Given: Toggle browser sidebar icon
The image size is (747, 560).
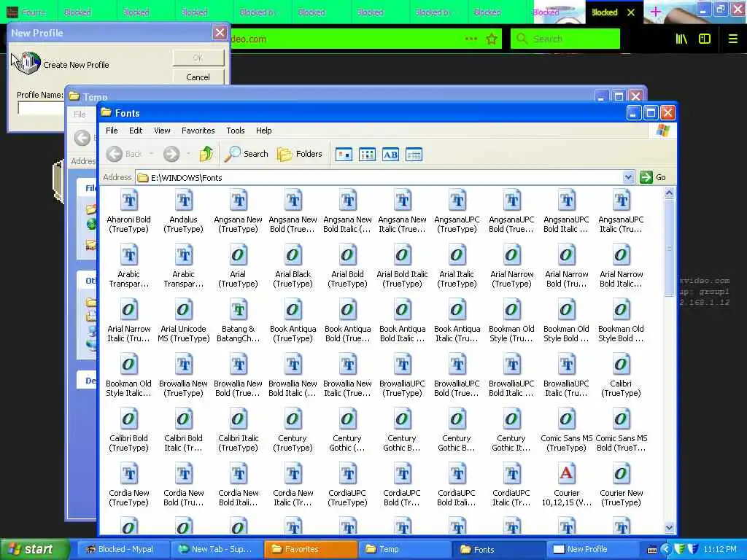Looking at the screenshot, I should [x=705, y=39].
